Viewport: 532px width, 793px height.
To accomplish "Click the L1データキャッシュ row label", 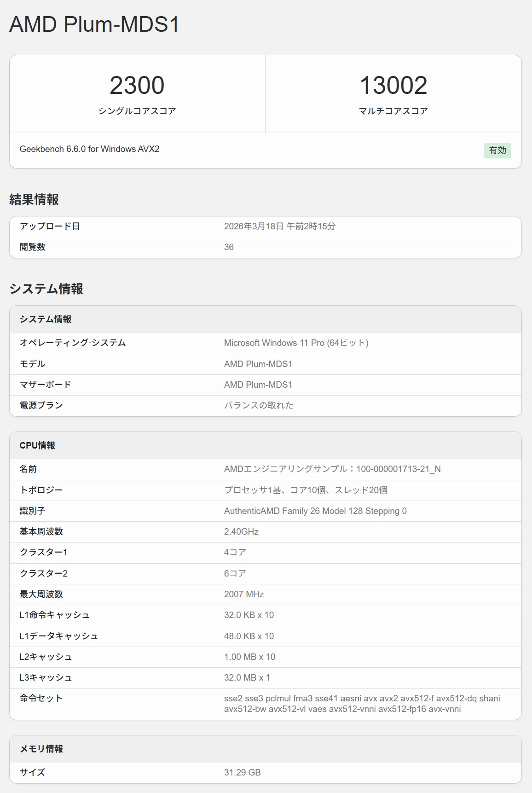I will pos(59,636).
